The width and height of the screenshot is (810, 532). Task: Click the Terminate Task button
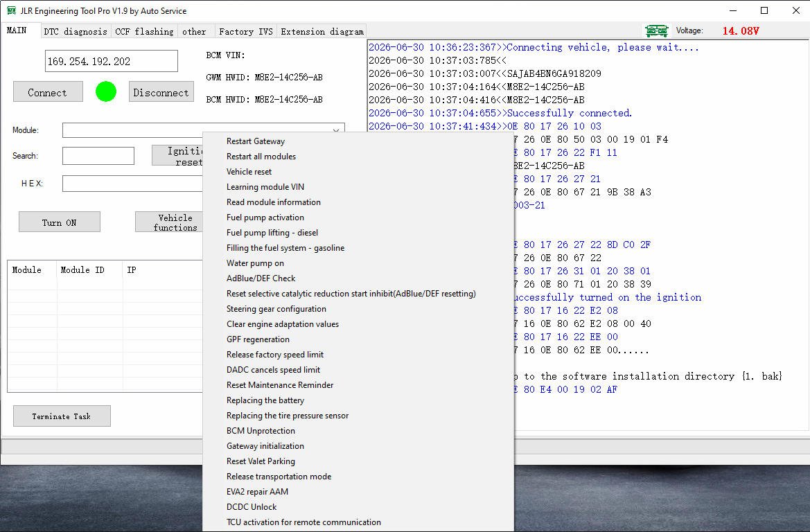pos(62,416)
